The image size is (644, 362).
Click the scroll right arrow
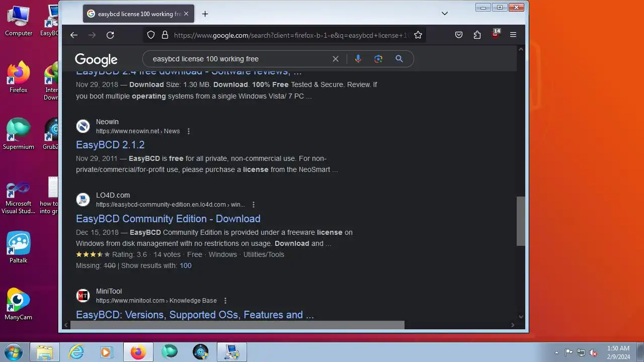pyautogui.click(x=513, y=325)
